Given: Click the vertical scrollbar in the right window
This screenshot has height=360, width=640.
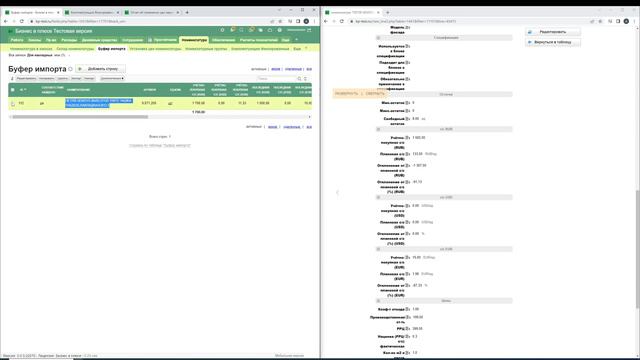Looking at the screenshot, I should click(x=638, y=249).
